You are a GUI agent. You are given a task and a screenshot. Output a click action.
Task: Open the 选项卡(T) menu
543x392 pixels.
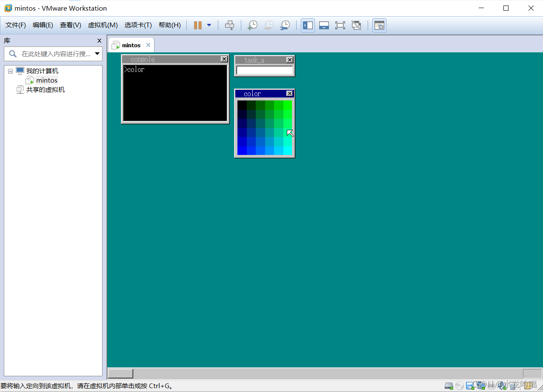coord(138,25)
